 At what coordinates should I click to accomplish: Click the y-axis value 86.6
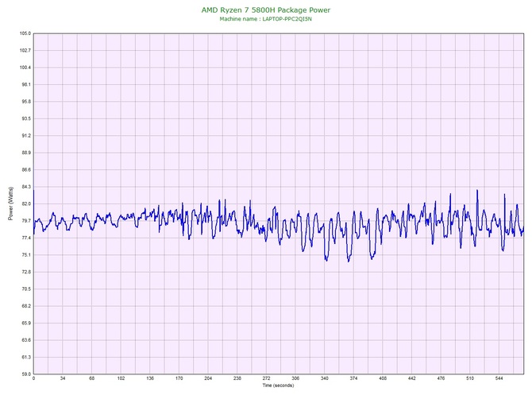25,170
